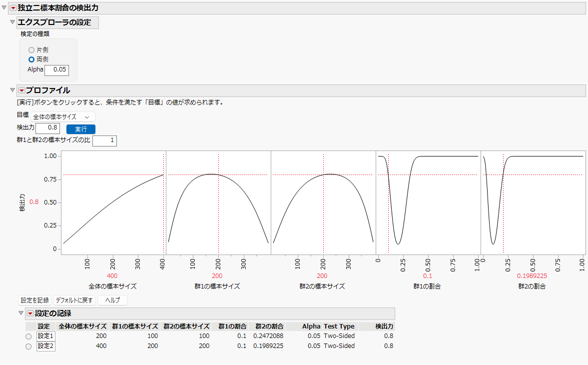The image size is (588, 365).
Task: Click the 全体の標本サイズ axis label under plot
Action: 112,286
